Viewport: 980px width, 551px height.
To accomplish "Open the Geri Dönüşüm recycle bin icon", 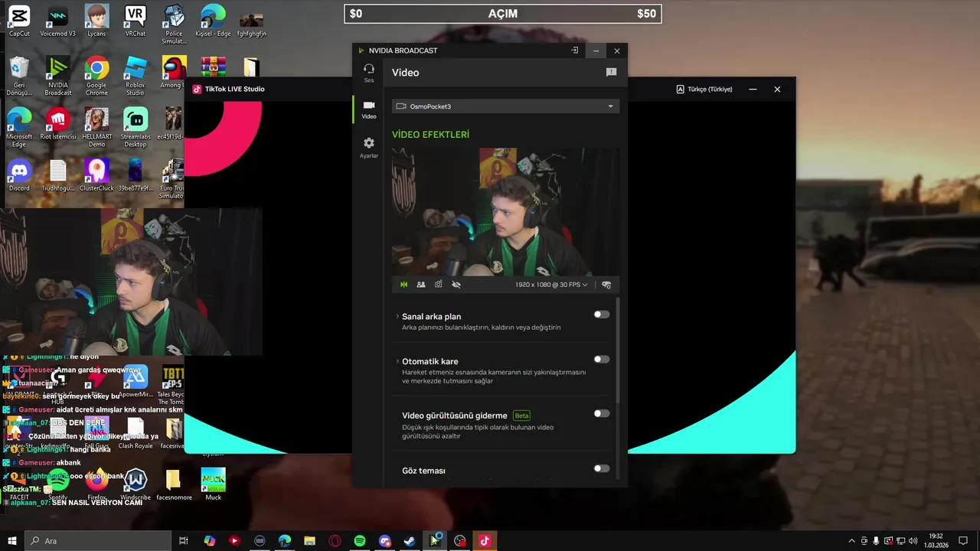I will (19, 76).
